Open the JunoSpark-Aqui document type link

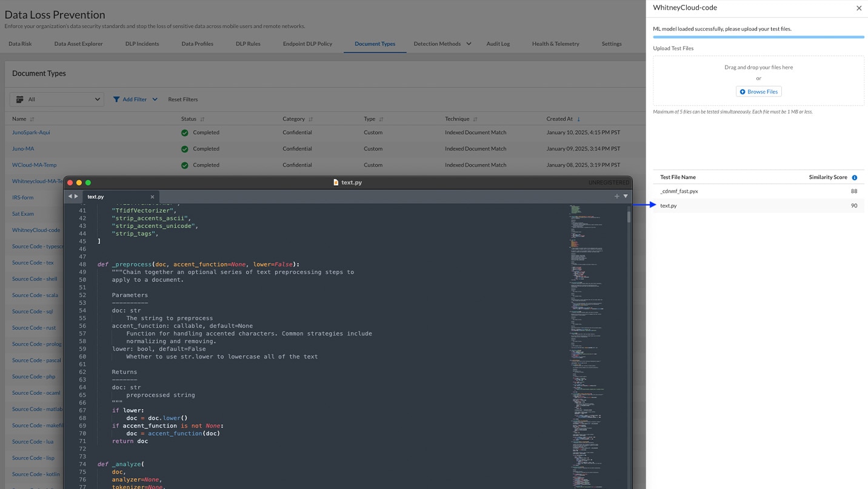coord(31,132)
